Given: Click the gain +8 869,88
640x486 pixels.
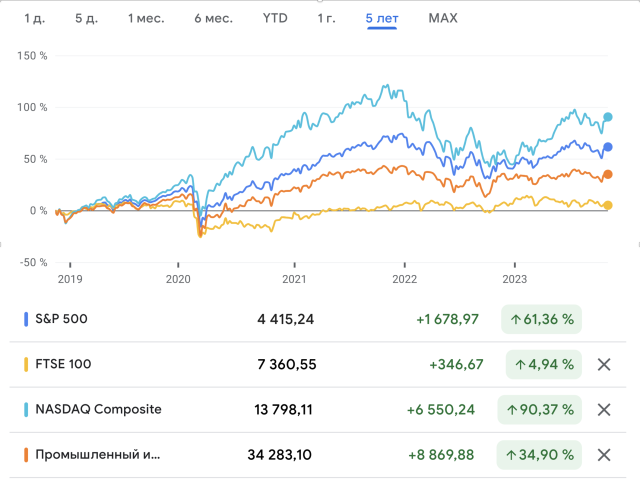Looking at the screenshot, I should click(x=441, y=455).
